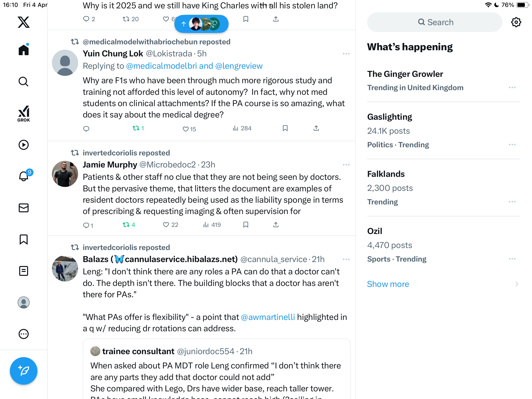Like Yuin Chung Lok's post

pos(189,129)
